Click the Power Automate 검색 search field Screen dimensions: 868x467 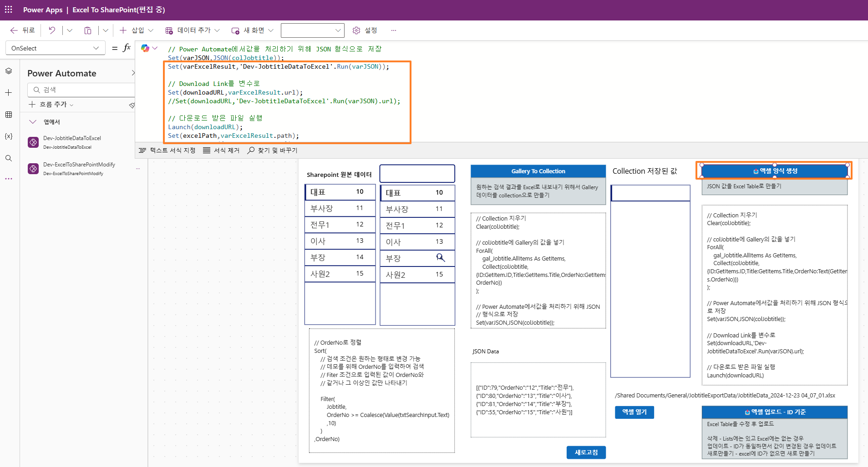tap(82, 90)
